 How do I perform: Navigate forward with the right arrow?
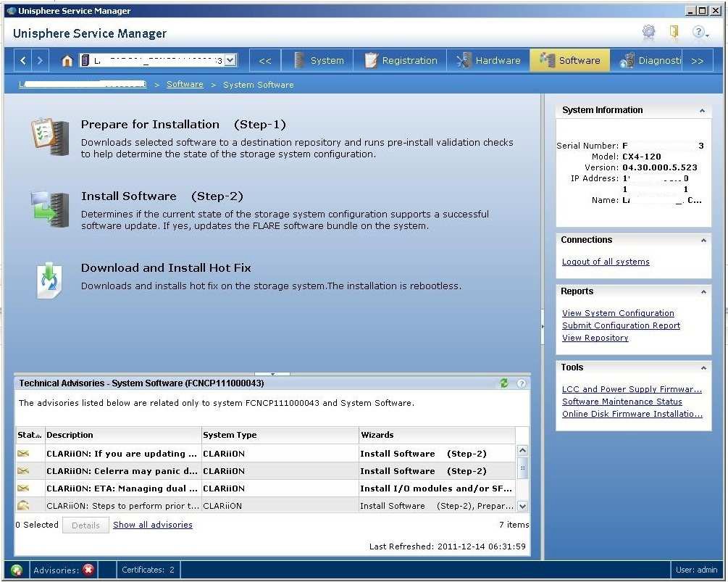(x=40, y=60)
